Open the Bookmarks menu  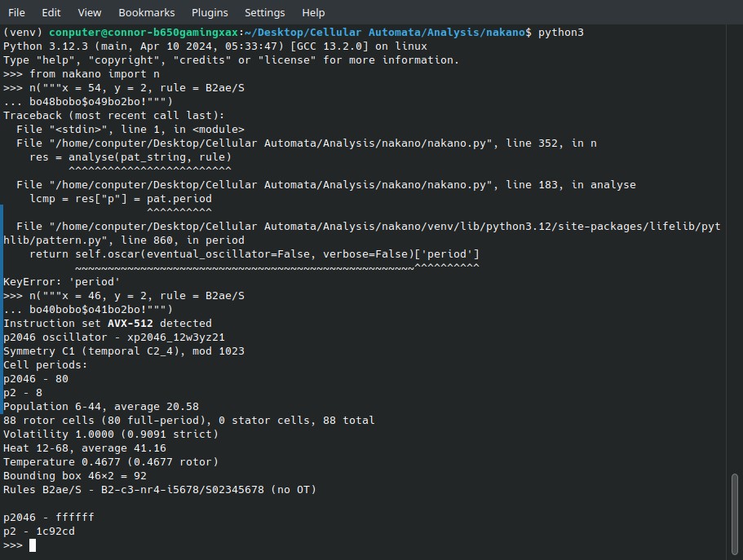pyautogui.click(x=147, y=13)
